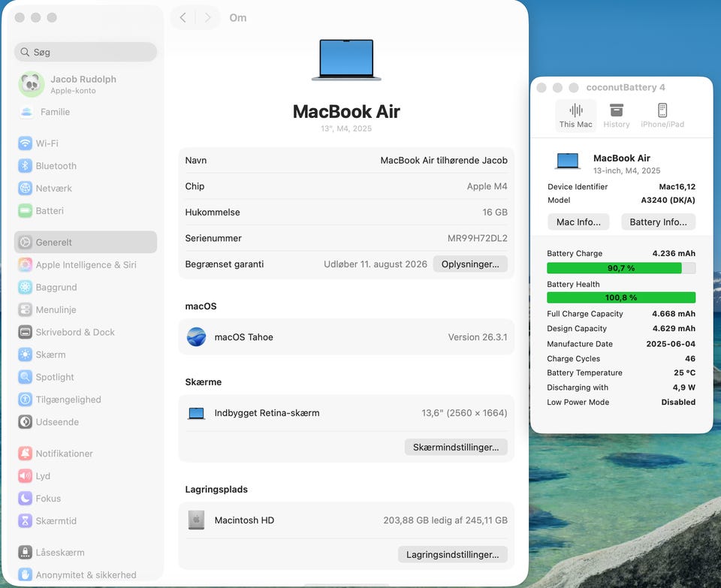Go forward using the right chevron

[208, 17]
